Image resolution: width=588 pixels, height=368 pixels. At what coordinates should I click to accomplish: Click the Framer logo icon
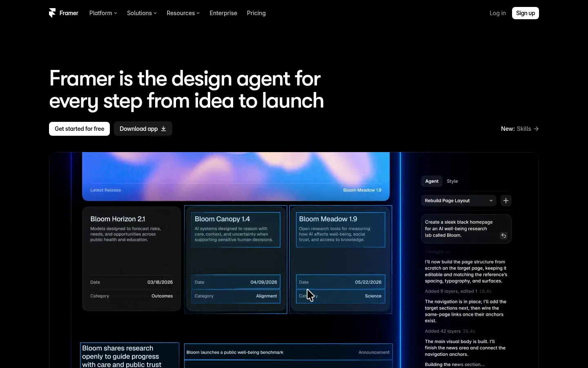[x=52, y=13]
